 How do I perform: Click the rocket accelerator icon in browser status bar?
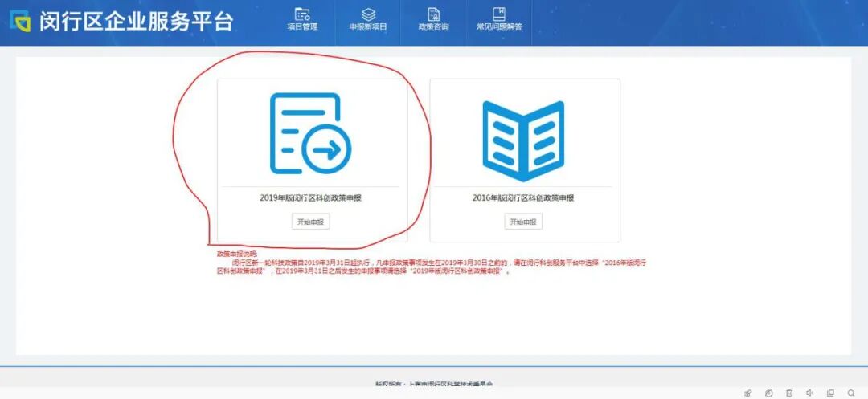748,393
